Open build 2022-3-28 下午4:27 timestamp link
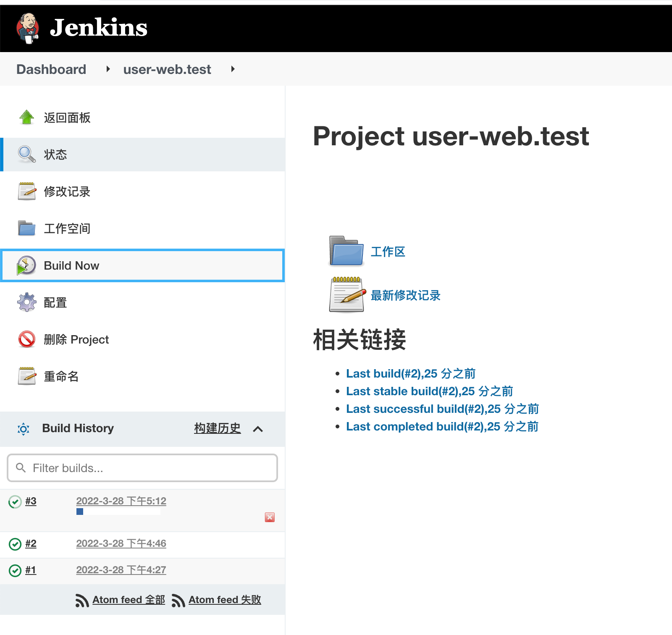The height and width of the screenshot is (635, 672). tap(121, 570)
